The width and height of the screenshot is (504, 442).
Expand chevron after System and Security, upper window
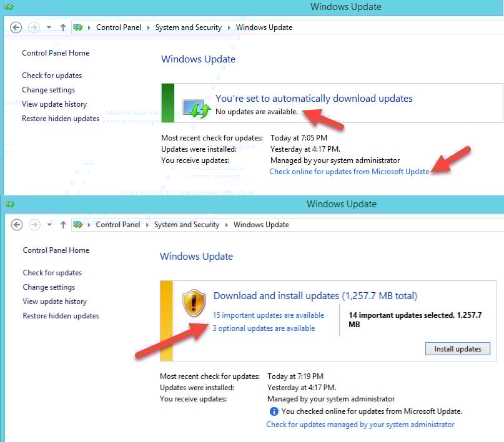229,27
